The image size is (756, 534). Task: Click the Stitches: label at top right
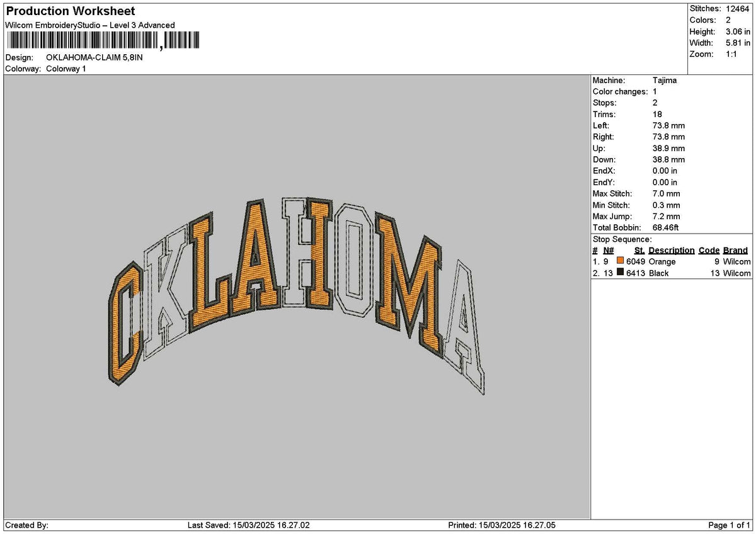(x=705, y=9)
